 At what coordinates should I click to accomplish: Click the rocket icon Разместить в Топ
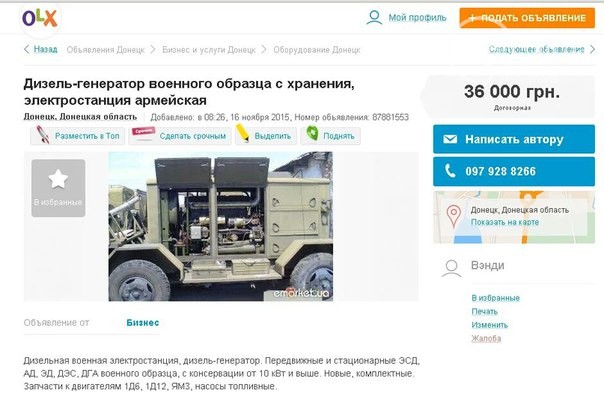tap(43, 135)
